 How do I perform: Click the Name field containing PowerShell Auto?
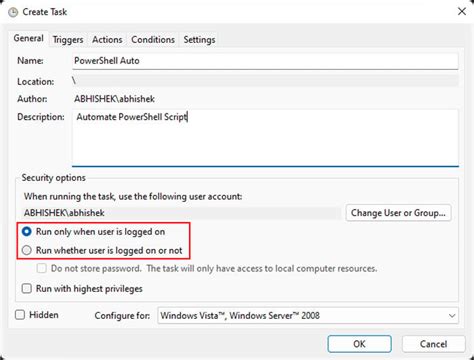(265, 61)
